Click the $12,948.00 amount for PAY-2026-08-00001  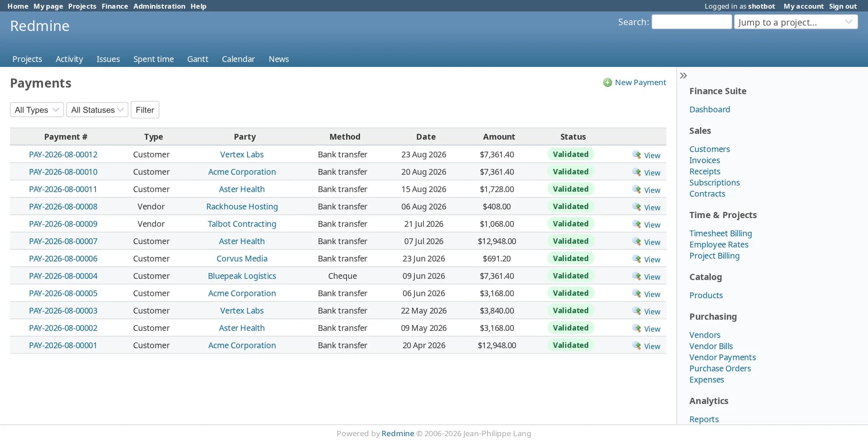pyautogui.click(x=497, y=345)
